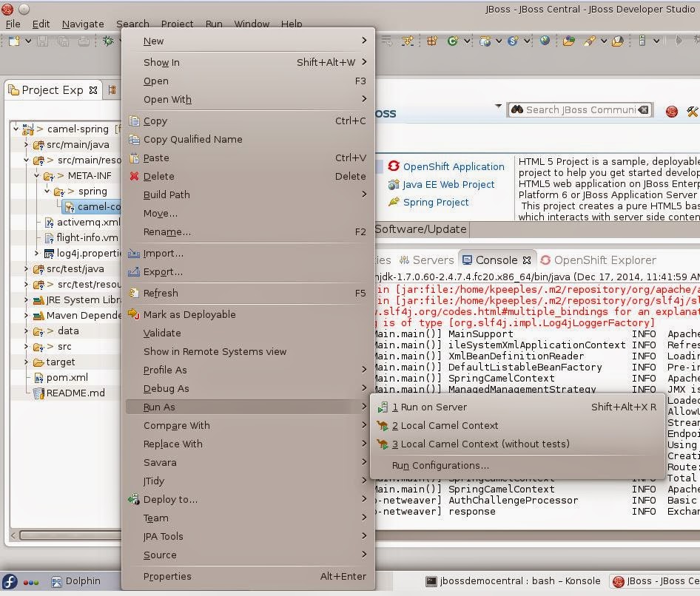Select flight-info.vm file
The width and height of the screenshot is (700, 596).
82,238
